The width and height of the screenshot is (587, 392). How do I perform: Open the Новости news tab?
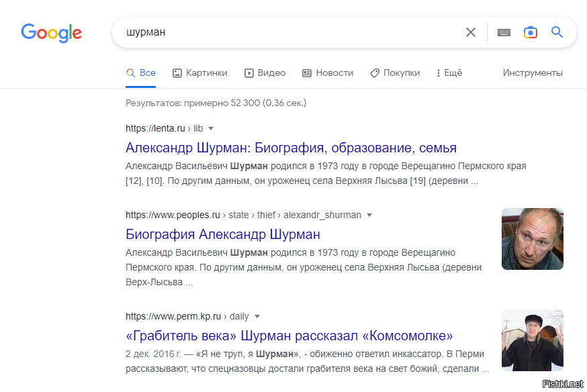328,73
